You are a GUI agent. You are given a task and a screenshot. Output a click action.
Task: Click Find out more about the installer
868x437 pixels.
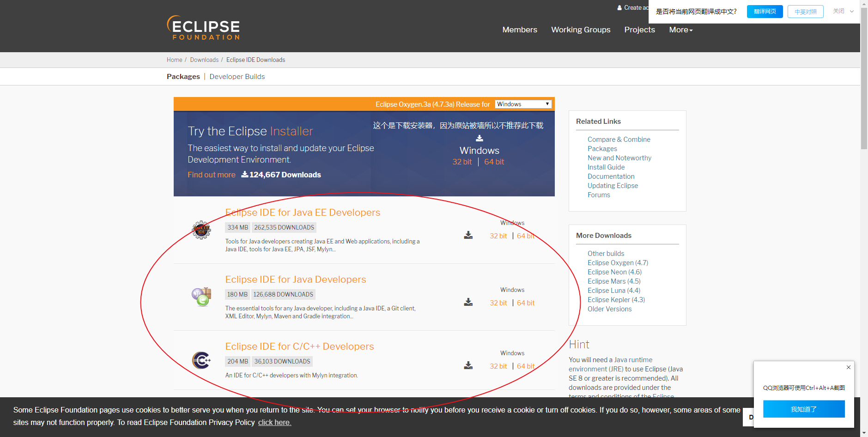[212, 175]
